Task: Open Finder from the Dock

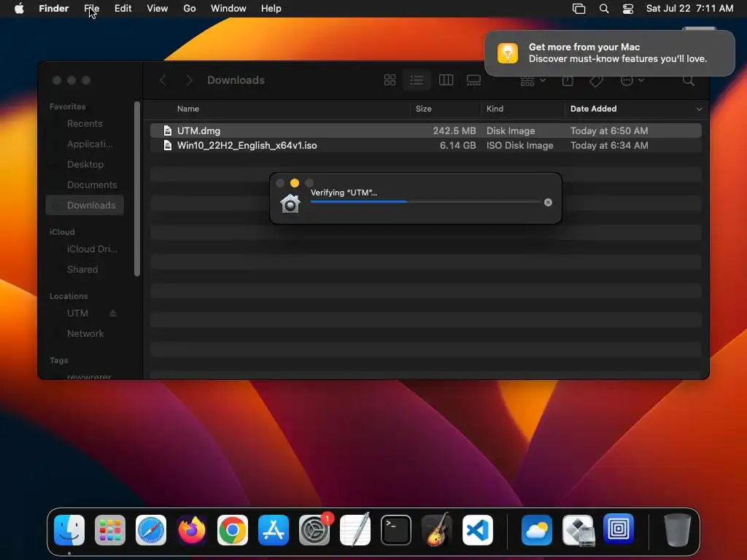Action: click(69, 530)
